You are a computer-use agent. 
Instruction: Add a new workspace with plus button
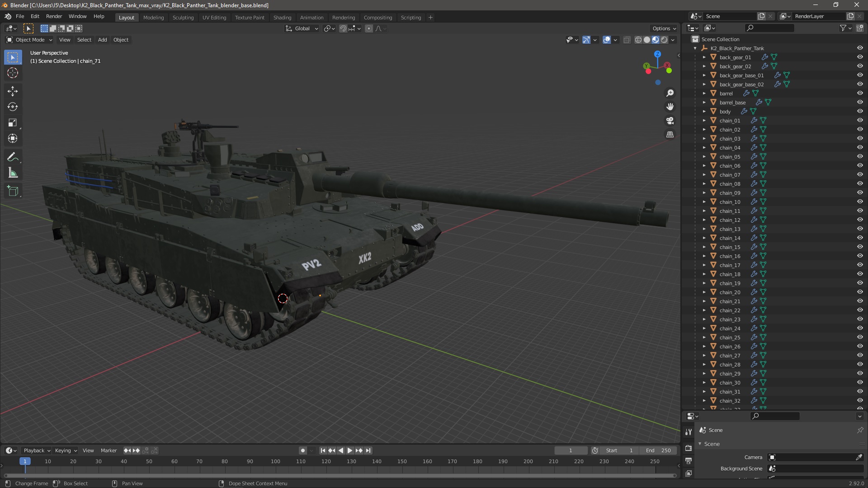430,18
